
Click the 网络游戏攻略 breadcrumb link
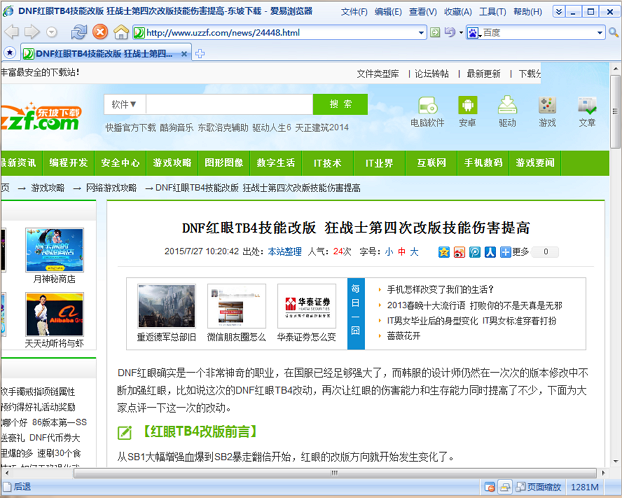(111, 188)
